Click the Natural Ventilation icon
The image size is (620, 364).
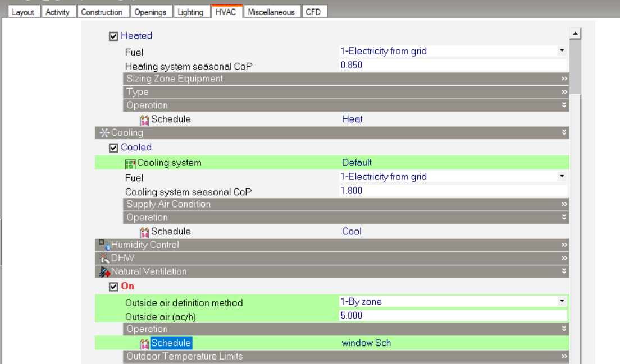tap(104, 271)
